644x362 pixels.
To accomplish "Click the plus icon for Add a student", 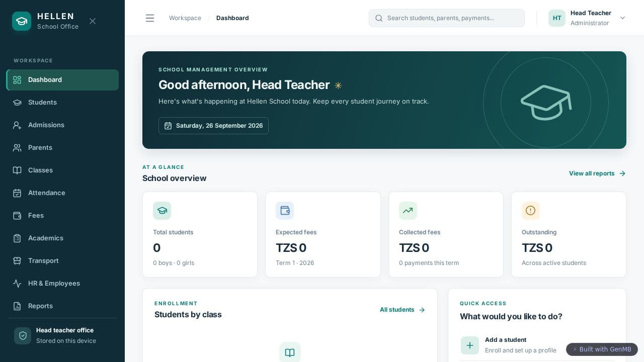I will [470, 345].
